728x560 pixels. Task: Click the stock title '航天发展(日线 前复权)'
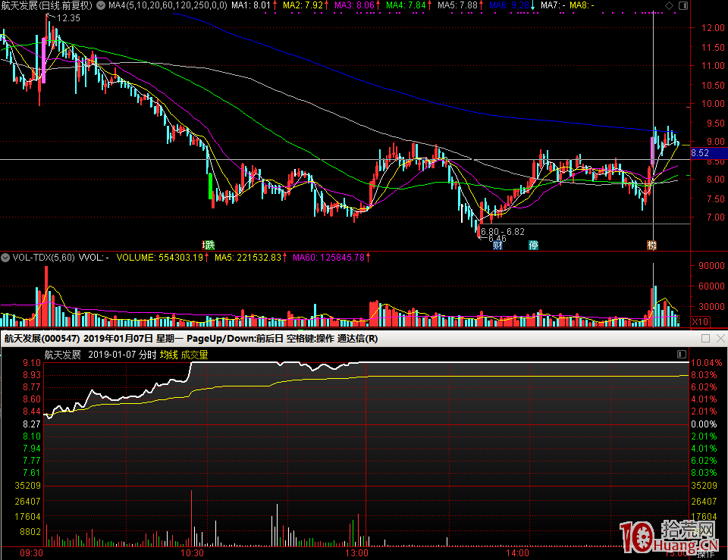tap(47, 5)
